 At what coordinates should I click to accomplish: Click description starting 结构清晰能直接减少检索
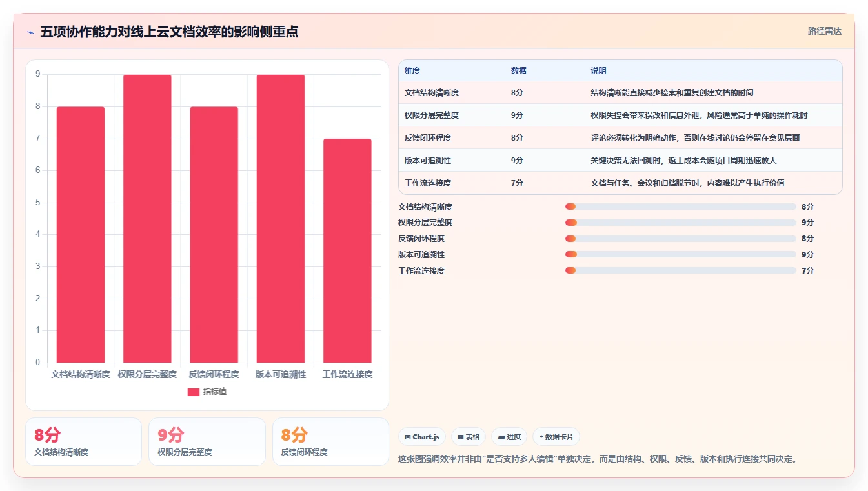click(x=672, y=93)
